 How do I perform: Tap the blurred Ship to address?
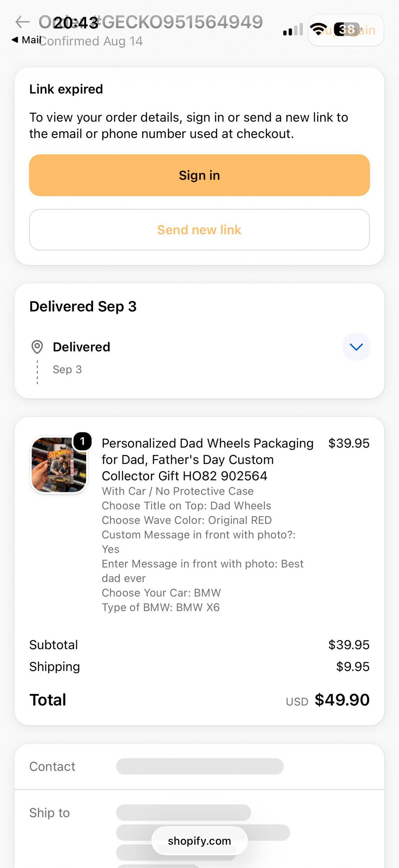(x=203, y=832)
